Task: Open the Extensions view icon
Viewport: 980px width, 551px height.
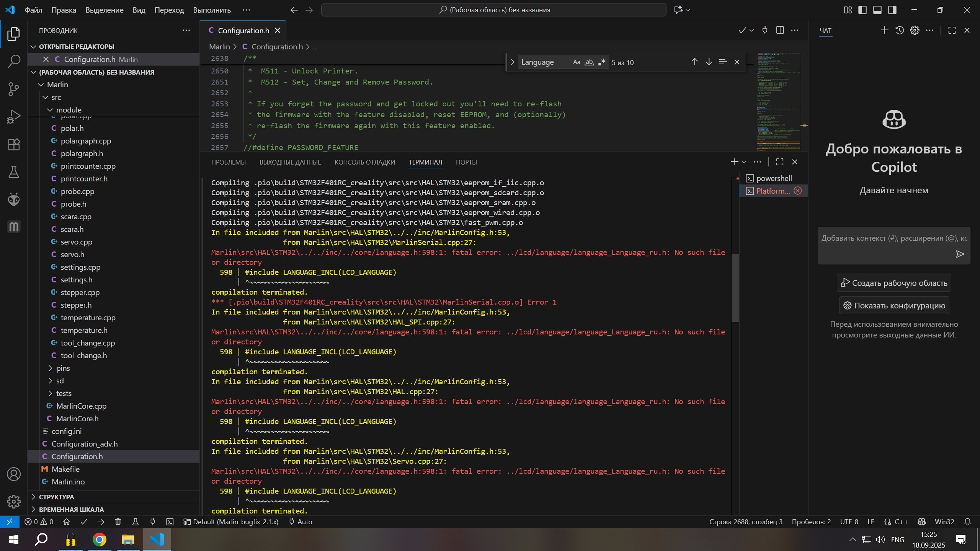Action: [14, 144]
